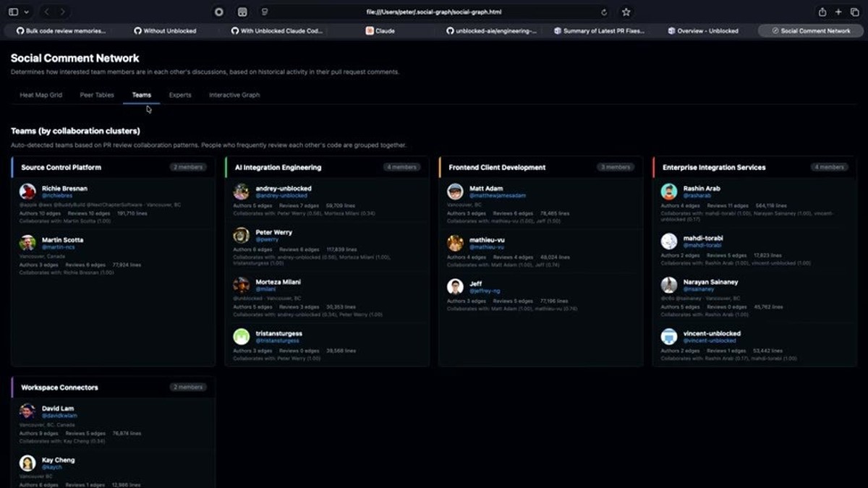
Task: Click Richie Bresnan's avatar picture
Action: [27, 192]
